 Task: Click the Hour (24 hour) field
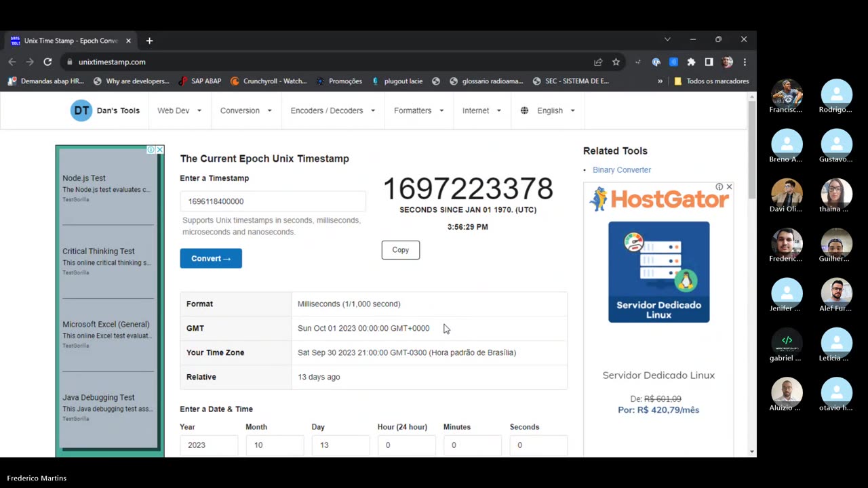(x=407, y=445)
